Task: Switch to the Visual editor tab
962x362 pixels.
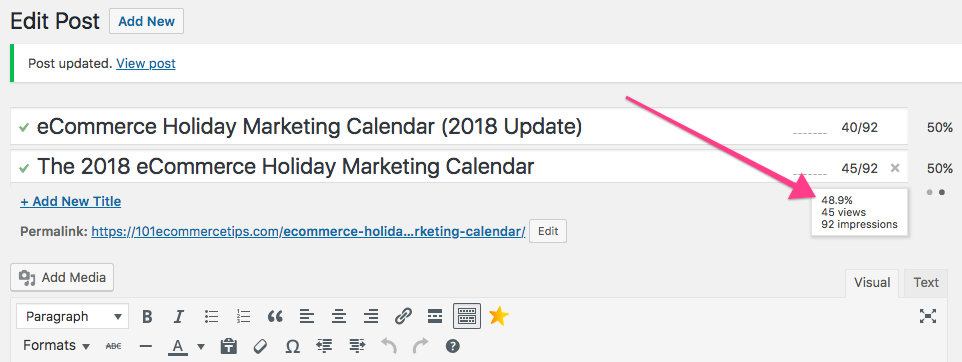Action: [872, 283]
